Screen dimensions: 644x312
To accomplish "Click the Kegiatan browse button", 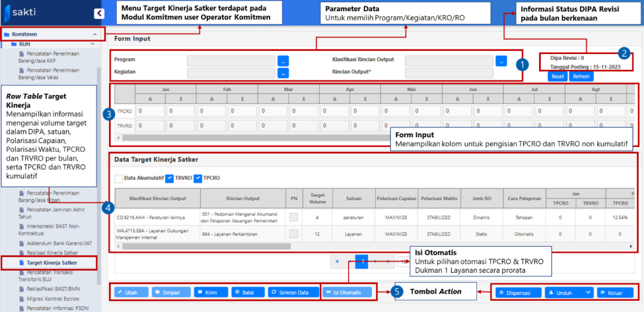I will tap(283, 72).
